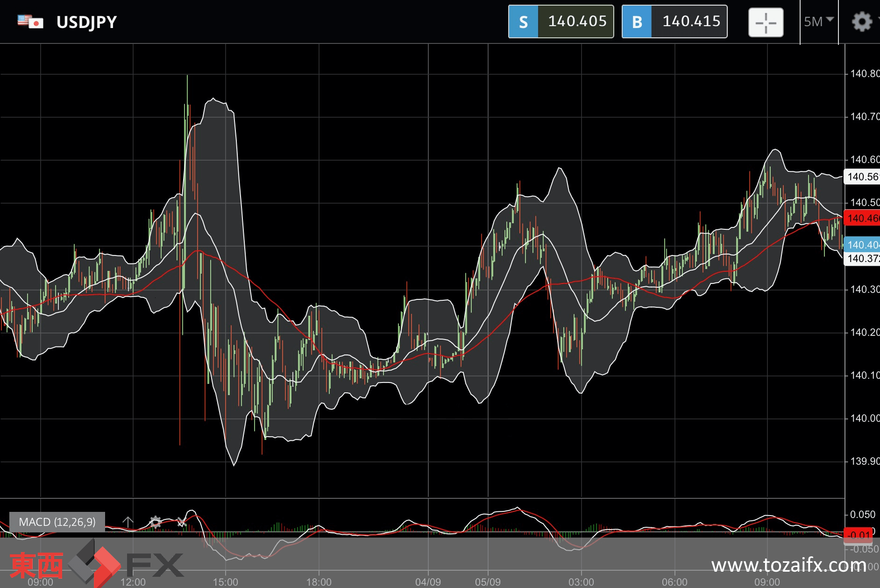Screen dimensions: 880x588
Task: Click the blue 140.40 price marker
Action: coord(862,245)
